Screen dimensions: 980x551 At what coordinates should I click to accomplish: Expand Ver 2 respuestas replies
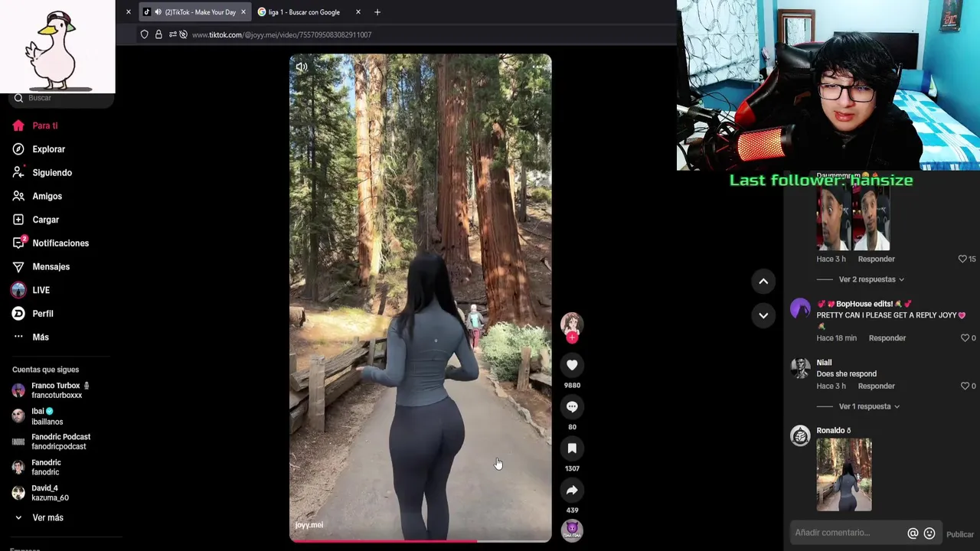coord(871,279)
